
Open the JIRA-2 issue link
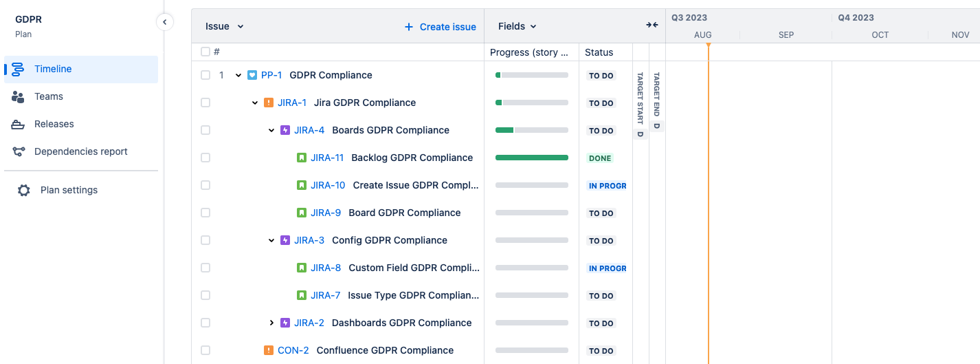coord(309,323)
